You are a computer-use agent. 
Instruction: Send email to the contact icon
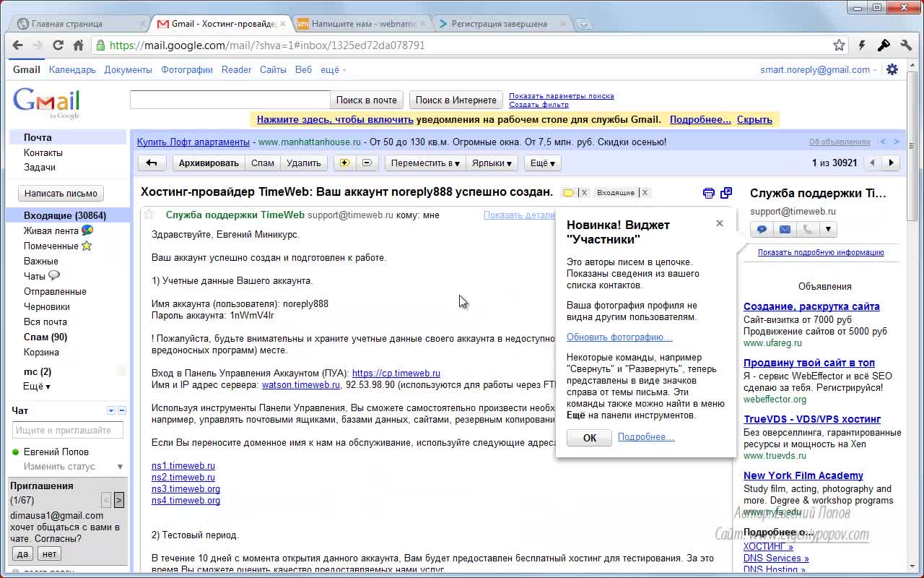pos(785,230)
